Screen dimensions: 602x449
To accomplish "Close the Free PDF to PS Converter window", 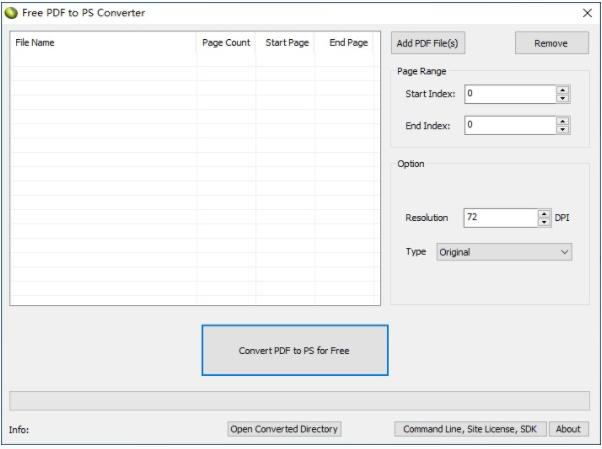I will tap(586, 13).
